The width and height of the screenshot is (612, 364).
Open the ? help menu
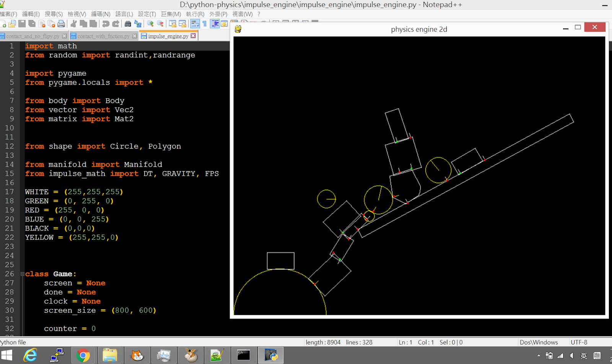tap(259, 14)
